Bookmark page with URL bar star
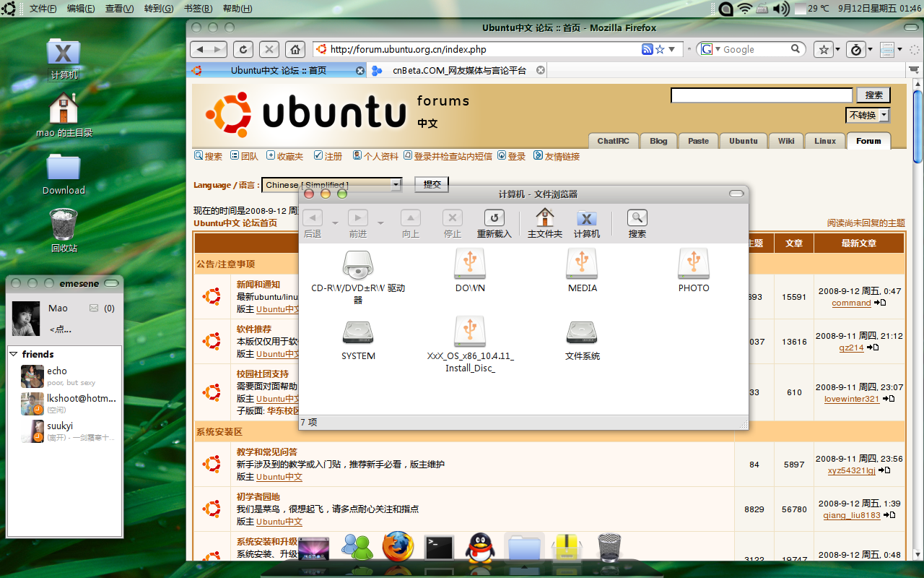The image size is (924, 578). [x=660, y=49]
